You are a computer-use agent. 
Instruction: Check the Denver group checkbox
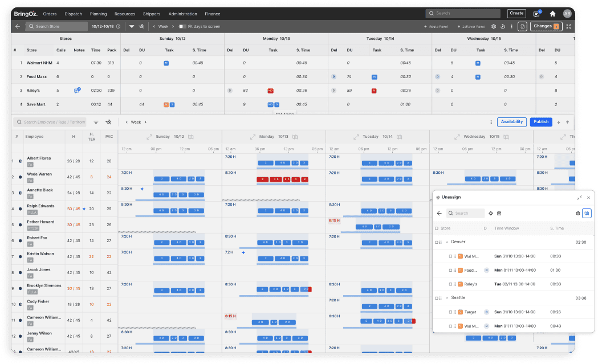[436, 242]
